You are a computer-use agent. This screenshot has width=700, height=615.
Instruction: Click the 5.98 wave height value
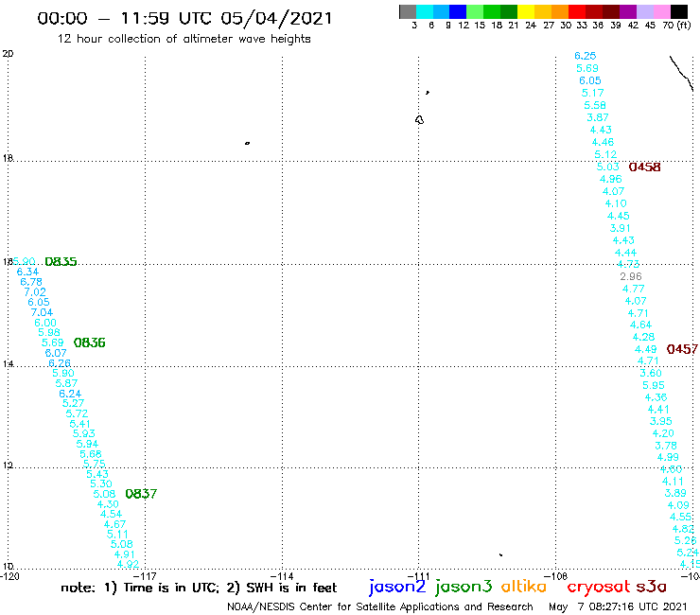[49, 332]
